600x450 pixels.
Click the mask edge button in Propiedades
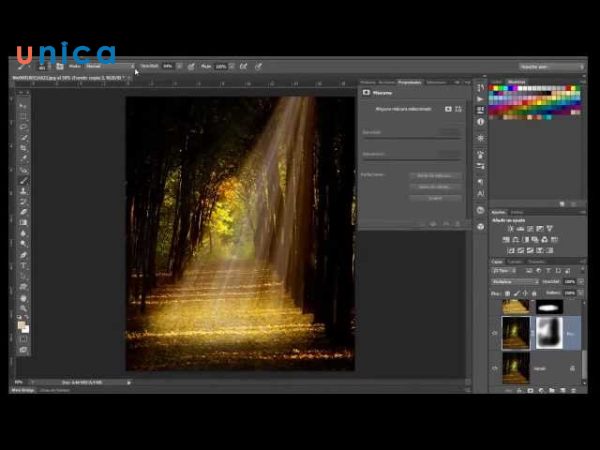pos(435,175)
